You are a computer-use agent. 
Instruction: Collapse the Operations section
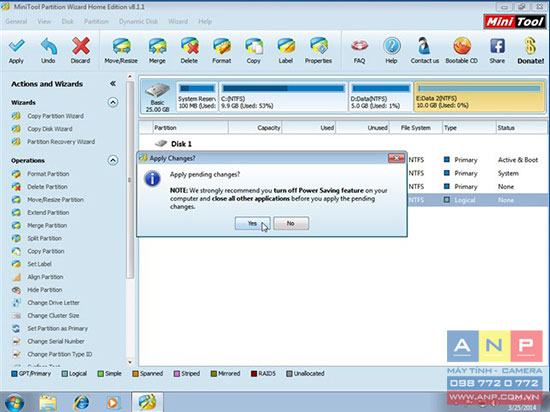pyautogui.click(x=113, y=160)
